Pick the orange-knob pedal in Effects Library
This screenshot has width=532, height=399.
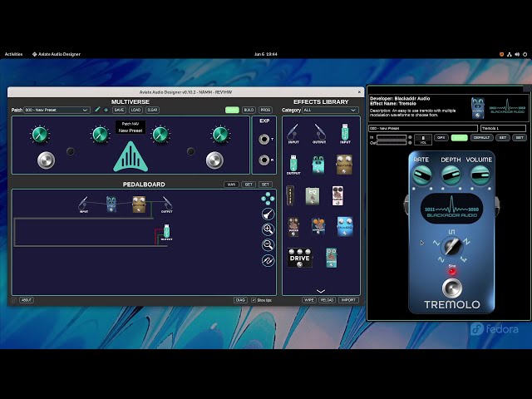pyautogui.click(x=318, y=226)
